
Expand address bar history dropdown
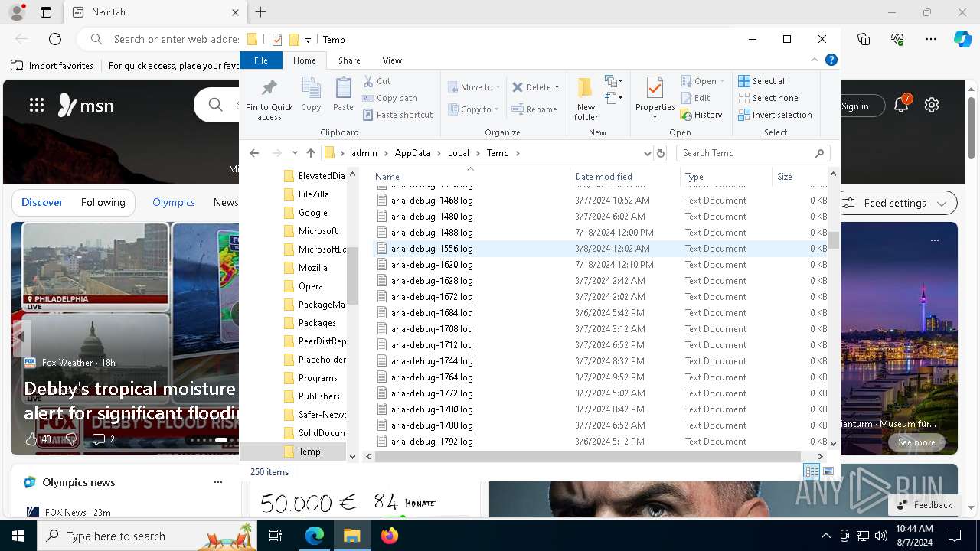click(648, 153)
